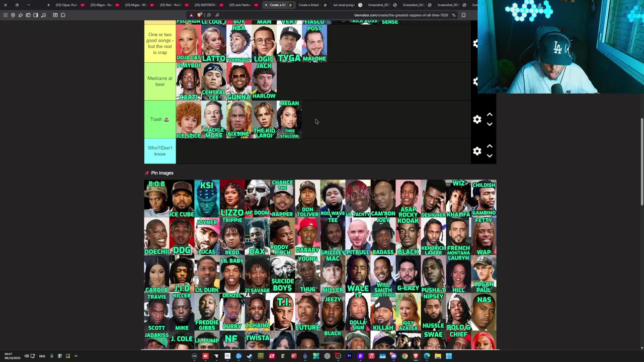644x362 pixels.
Task: Pick the Childish Gambino image
Action: click(x=484, y=199)
